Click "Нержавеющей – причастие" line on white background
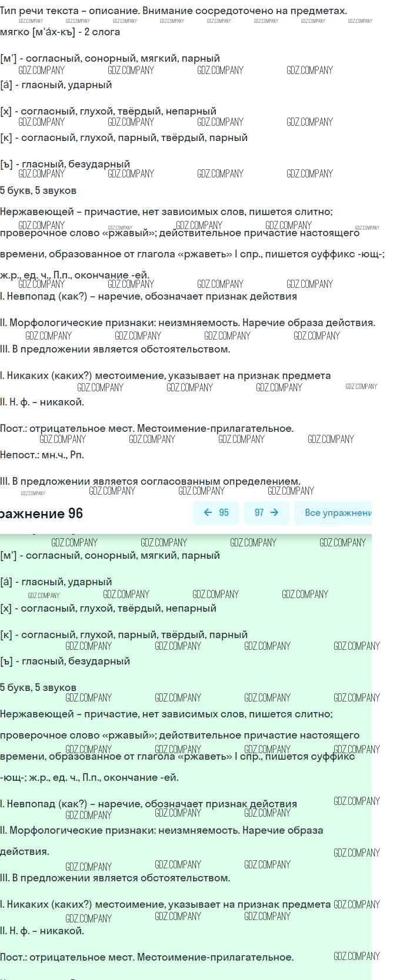 (166, 212)
